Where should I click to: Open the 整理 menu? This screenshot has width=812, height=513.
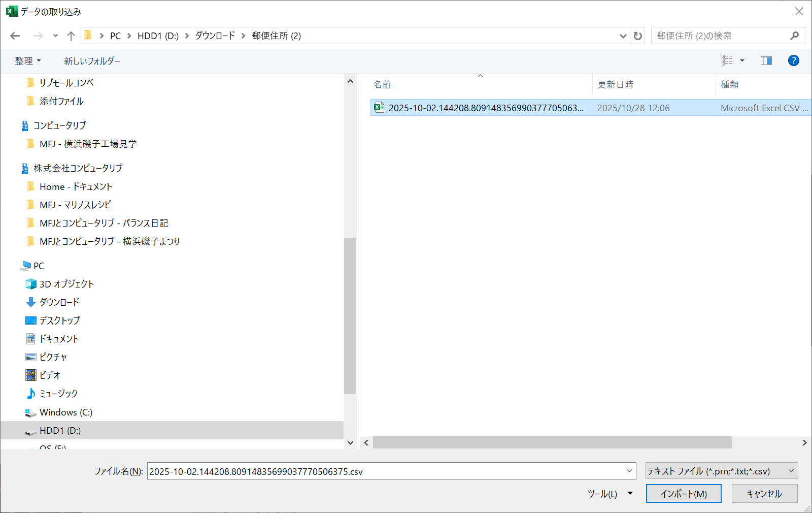coord(27,61)
